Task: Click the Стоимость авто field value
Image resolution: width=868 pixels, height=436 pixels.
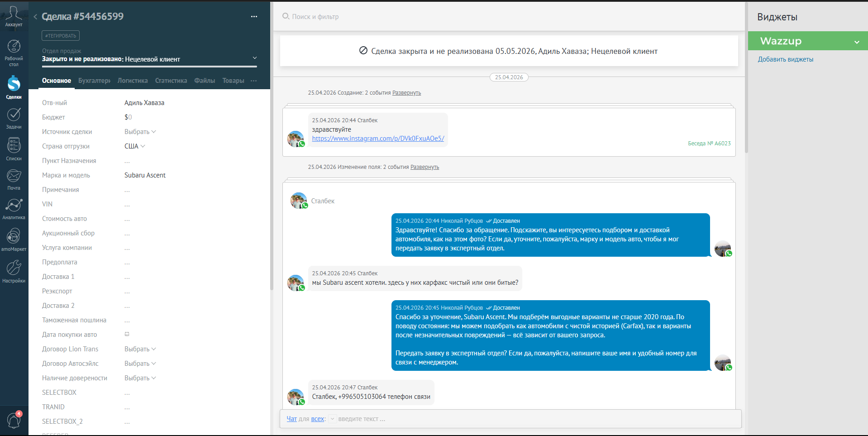Action: click(127, 219)
